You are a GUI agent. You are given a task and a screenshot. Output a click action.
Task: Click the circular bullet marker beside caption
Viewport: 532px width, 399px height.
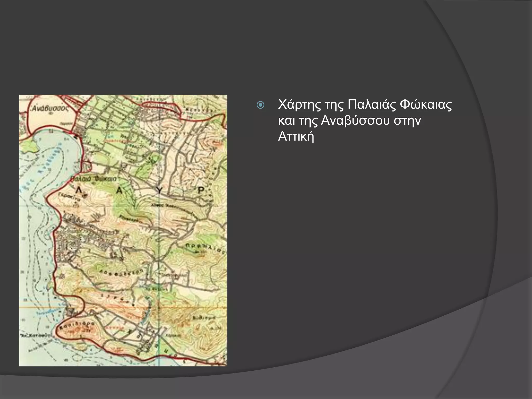tap(260, 105)
